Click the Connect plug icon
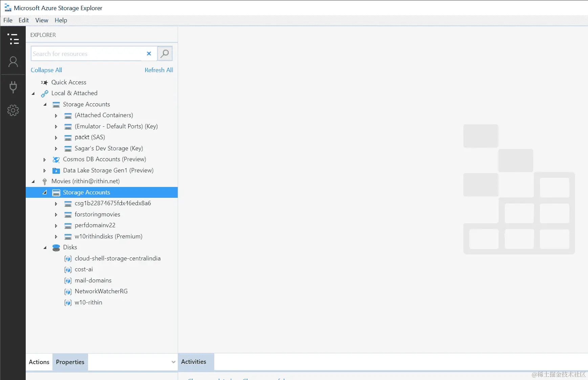 [x=13, y=87]
